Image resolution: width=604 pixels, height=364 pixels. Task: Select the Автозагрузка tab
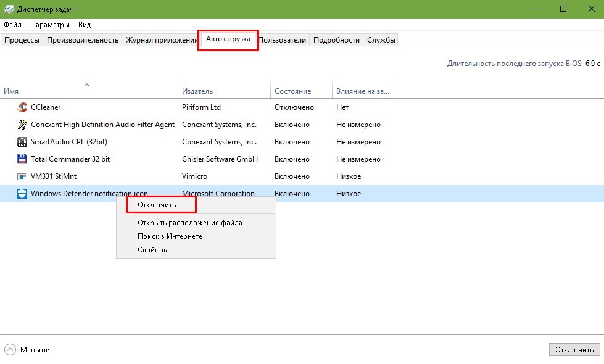point(228,39)
